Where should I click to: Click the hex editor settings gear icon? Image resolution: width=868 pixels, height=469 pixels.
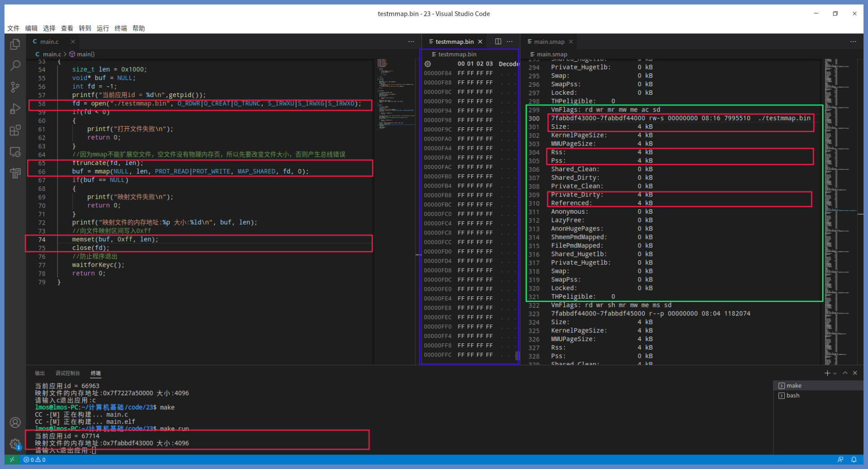428,64
